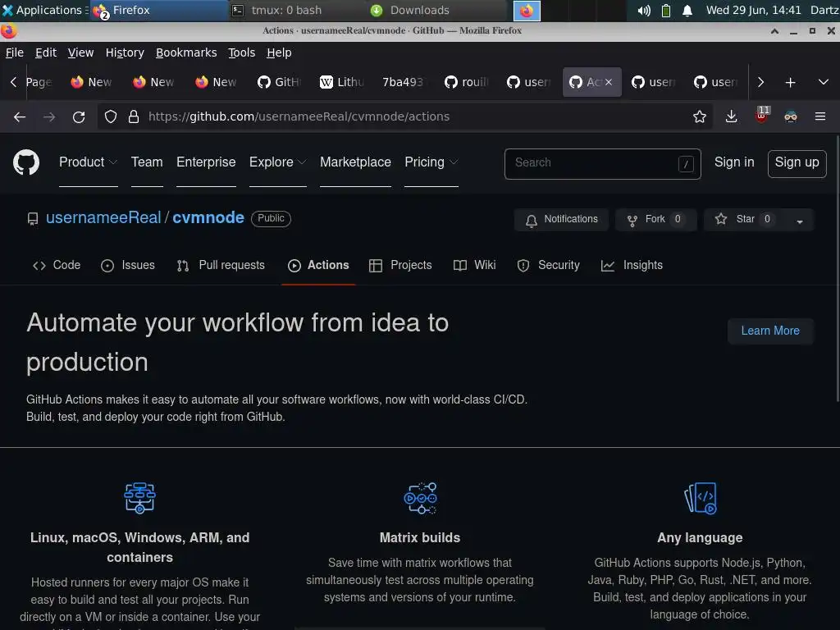Viewport: 840px width, 630px height.
Task: Open the Tools menu
Action: [x=242, y=52]
